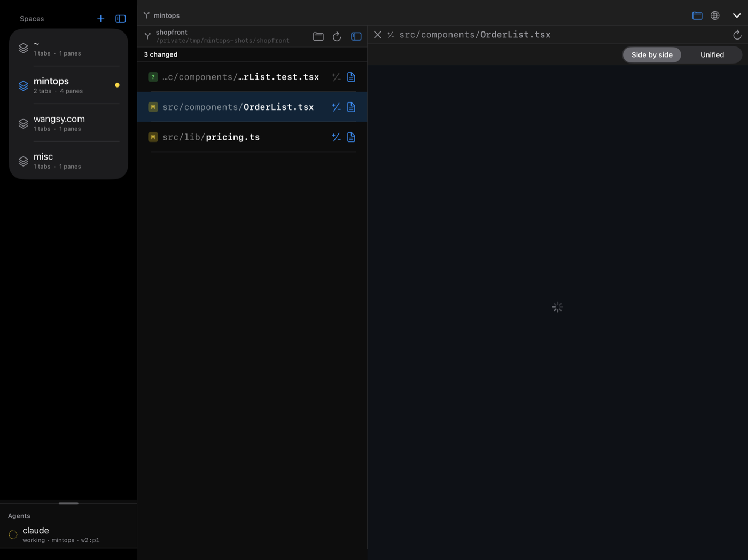Switch diff to Side by side mode

[652, 54]
